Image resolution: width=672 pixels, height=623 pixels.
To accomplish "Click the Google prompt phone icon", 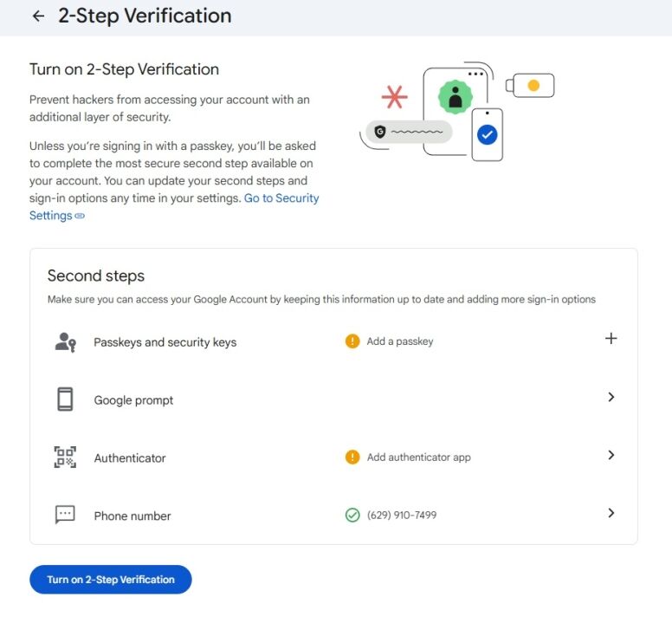I will 65,399.
